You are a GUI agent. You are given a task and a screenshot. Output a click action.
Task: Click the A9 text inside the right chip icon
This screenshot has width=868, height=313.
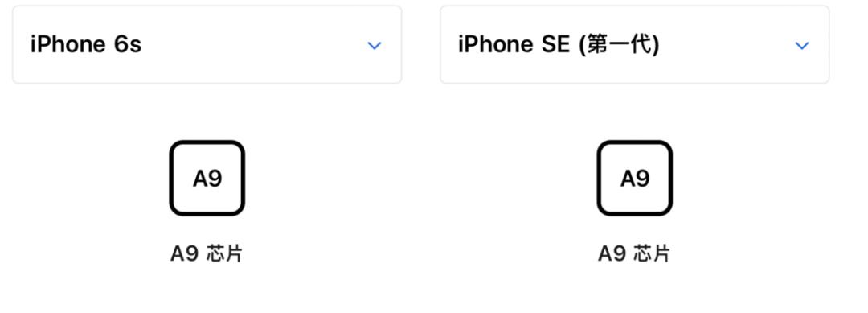(x=635, y=179)
